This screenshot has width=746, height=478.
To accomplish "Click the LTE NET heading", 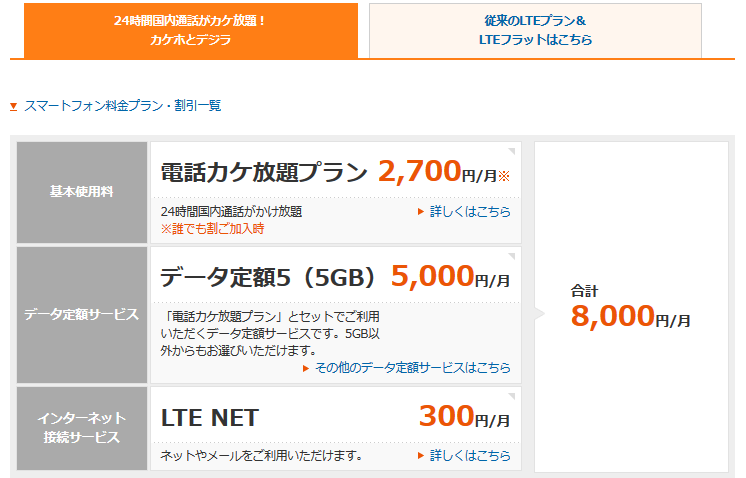I will click(x=210, y=418).
